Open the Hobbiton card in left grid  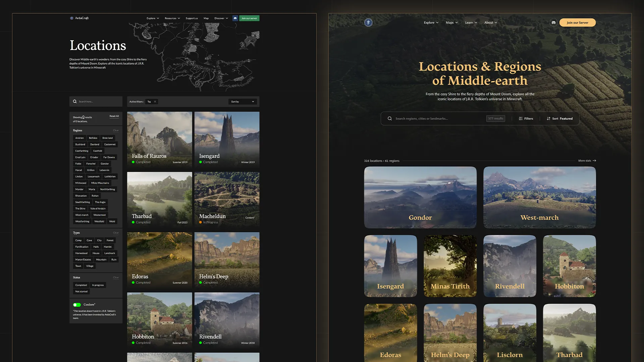[159, 319]
